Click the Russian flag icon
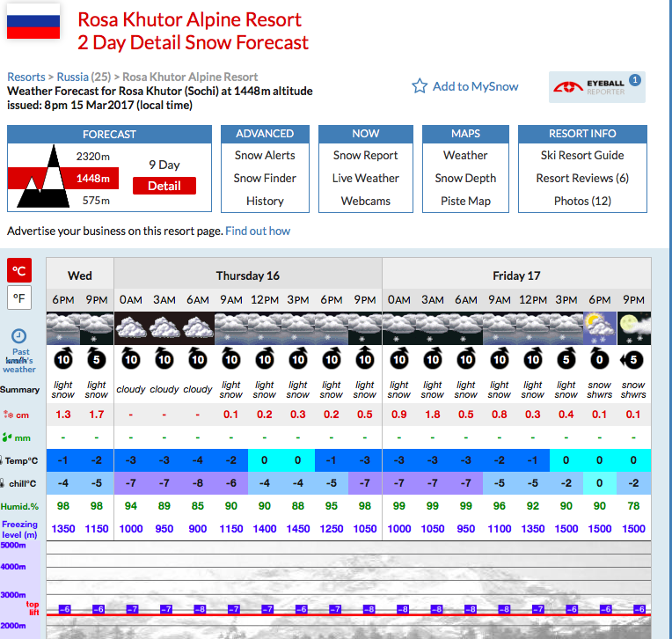 [33, 23]
